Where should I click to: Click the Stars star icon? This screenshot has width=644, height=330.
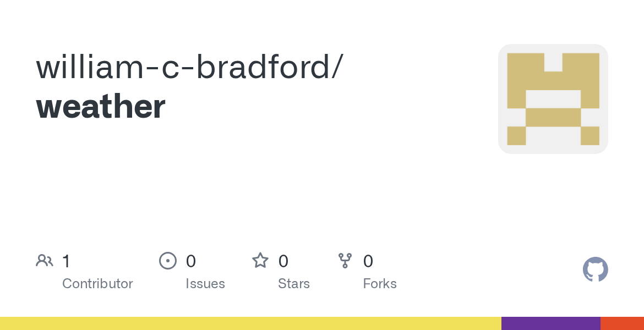(260, 261)
